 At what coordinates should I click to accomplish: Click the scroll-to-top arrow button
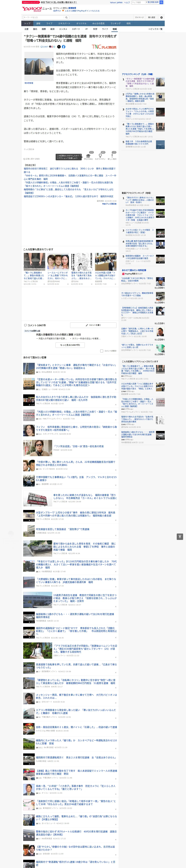(x=180, y=536)
